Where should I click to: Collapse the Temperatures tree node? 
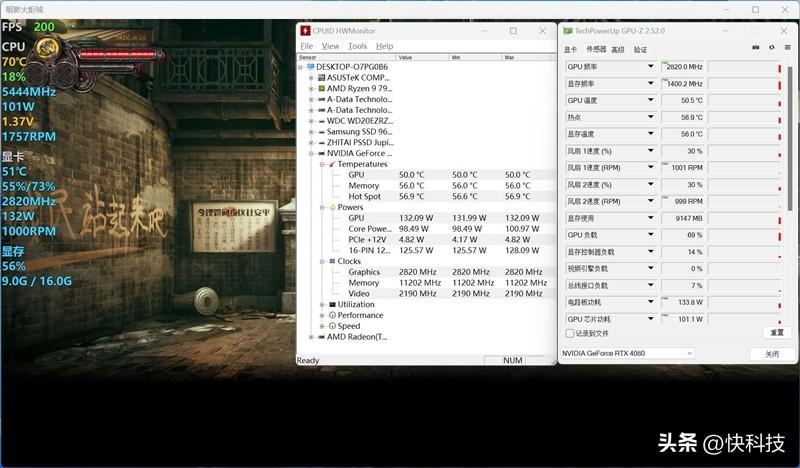point(322,164)
